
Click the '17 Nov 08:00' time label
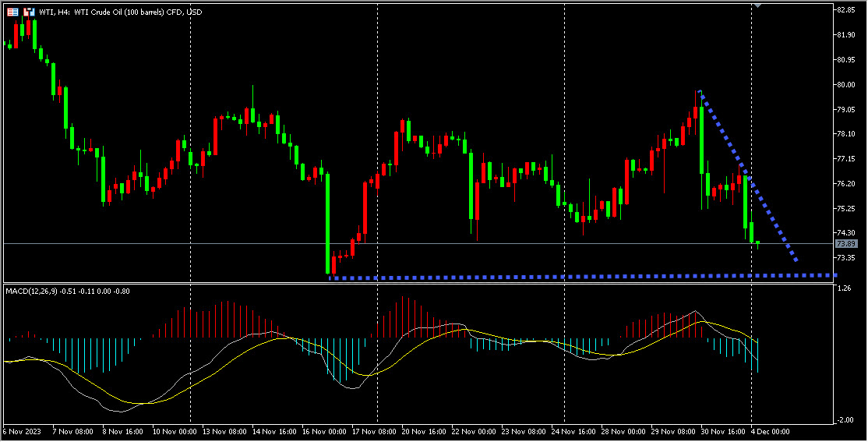[374, 432]
